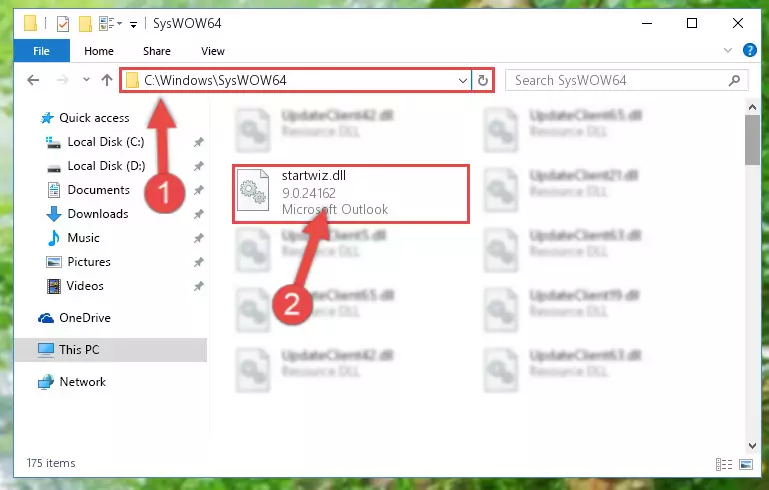The image size is (769, 490).
Task: Open the File menu
Action: pyautogui.click(x=42, y=51)
